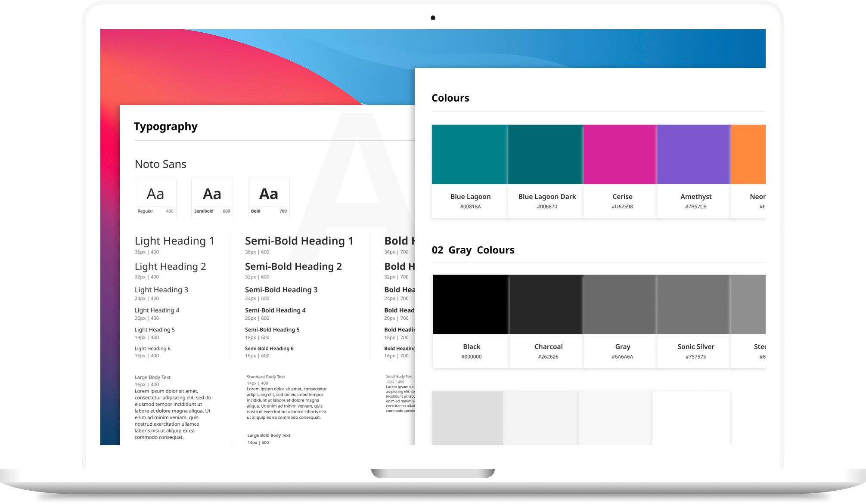Click the Charcoal swatch

(546, 304)
